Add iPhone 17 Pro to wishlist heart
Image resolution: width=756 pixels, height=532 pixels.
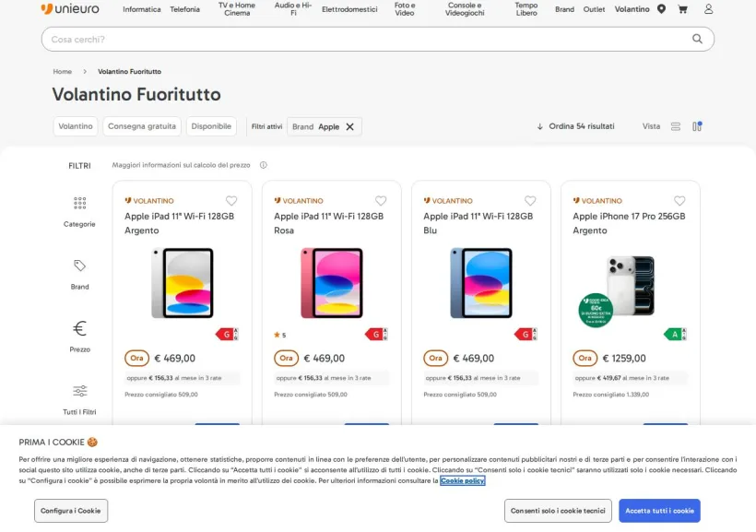click(679, 201)
